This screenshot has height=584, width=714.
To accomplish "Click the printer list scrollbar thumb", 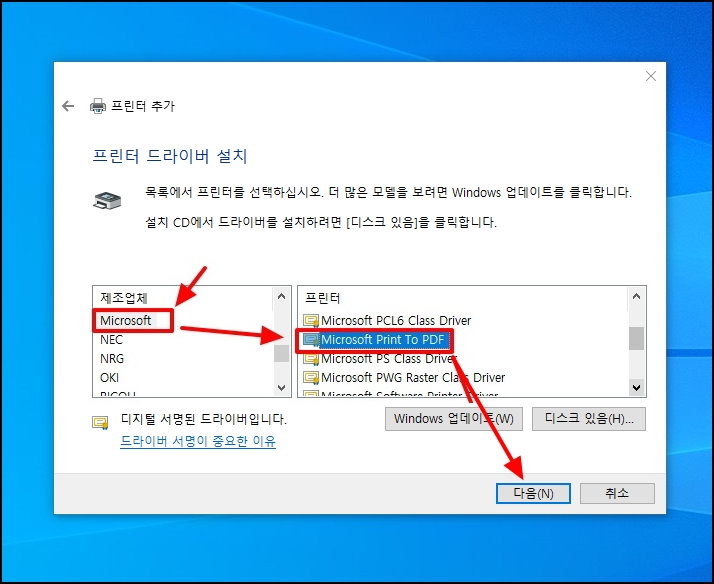I will pos(637,339).
